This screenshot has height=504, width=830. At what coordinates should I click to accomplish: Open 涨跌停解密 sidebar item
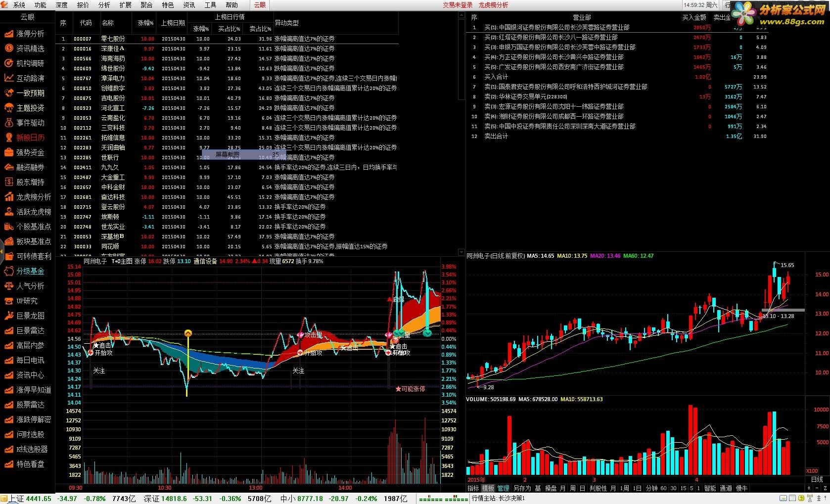pyautogui.click(x=28, y=419)
